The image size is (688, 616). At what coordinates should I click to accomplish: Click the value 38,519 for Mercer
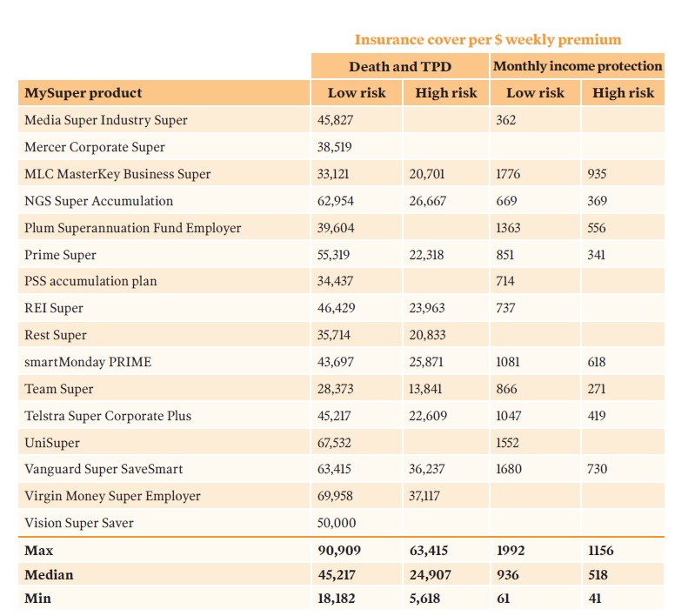[335, 147]
